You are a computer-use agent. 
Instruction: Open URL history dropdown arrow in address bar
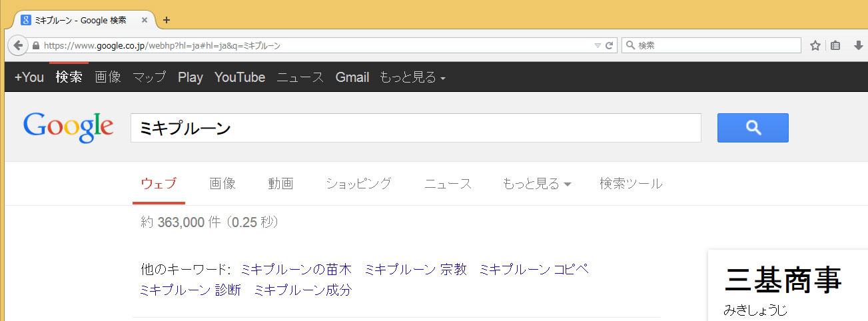598,46
